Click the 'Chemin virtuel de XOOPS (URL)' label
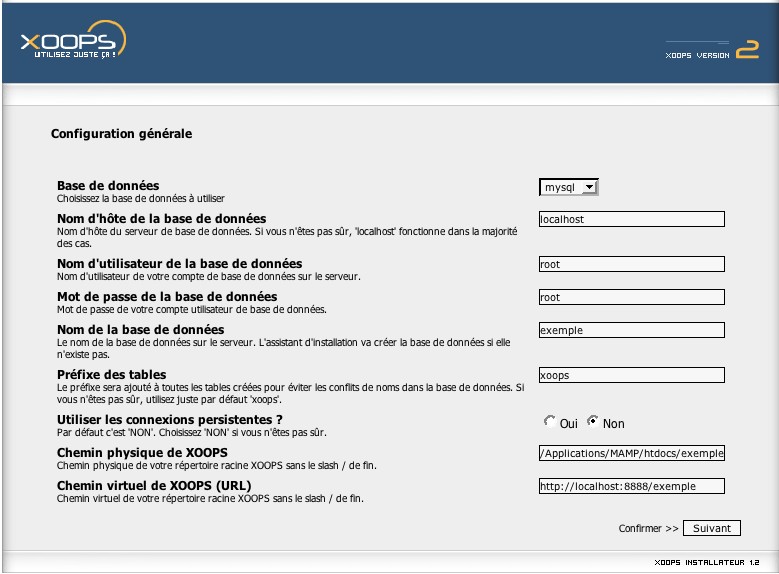 pos(154,486)
